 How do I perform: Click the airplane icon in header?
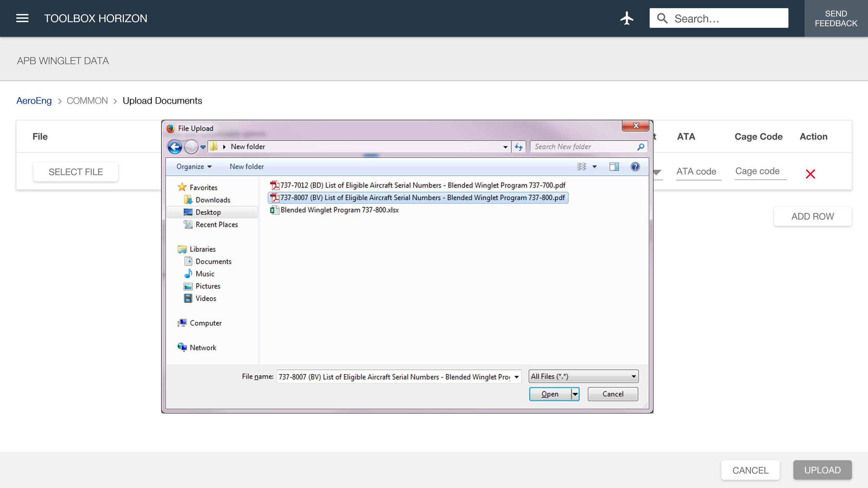pos(627,18)
